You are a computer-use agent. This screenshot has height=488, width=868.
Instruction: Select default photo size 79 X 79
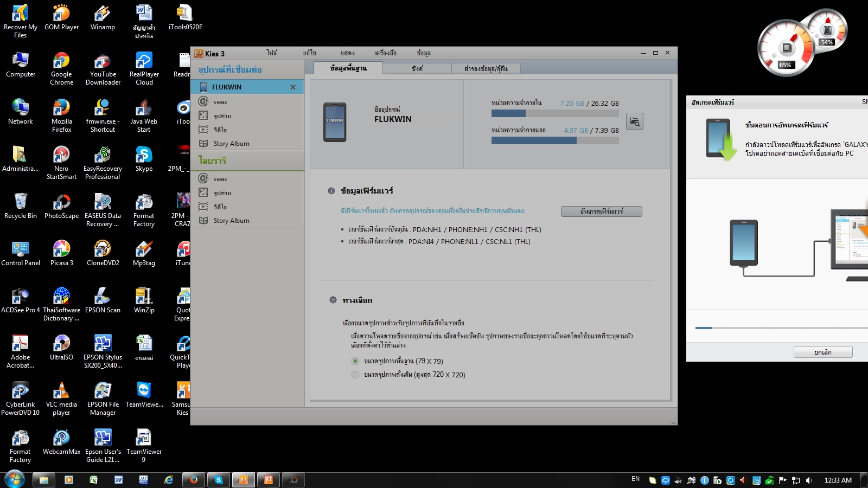[x=355, y=361]
